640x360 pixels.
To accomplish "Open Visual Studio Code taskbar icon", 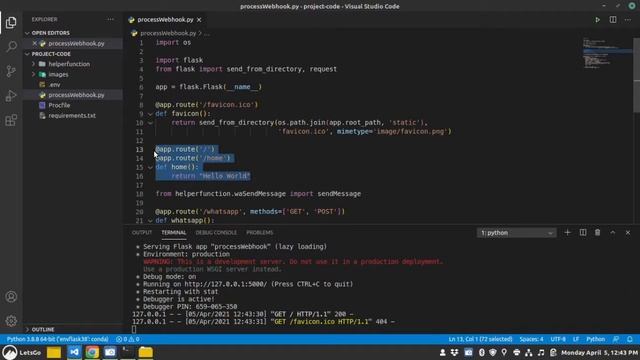I will (x=74, y=352).
